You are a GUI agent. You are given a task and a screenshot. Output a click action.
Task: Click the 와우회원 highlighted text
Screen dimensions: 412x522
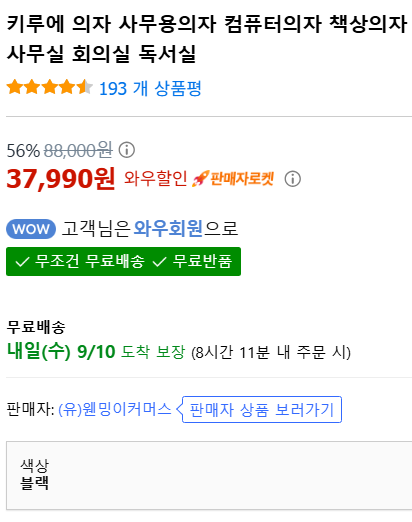(x=168, y=229)
